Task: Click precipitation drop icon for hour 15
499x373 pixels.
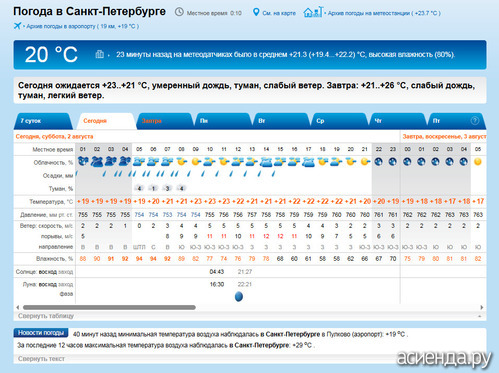Action: pyautogui.click(x=273, y=174)
